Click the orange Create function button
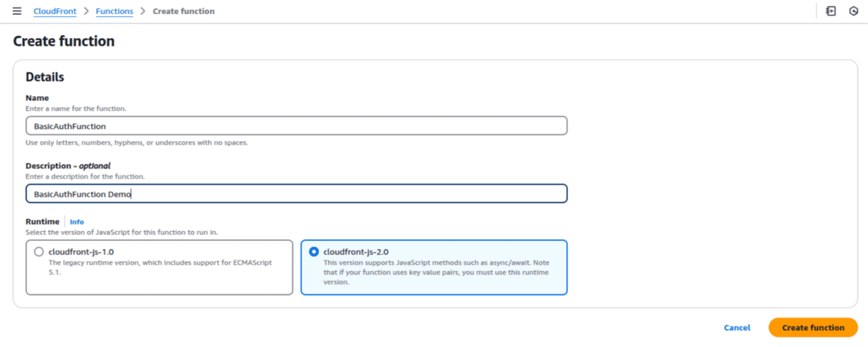The height and width of the screenshot is (347, 868). tap(813, 327)
